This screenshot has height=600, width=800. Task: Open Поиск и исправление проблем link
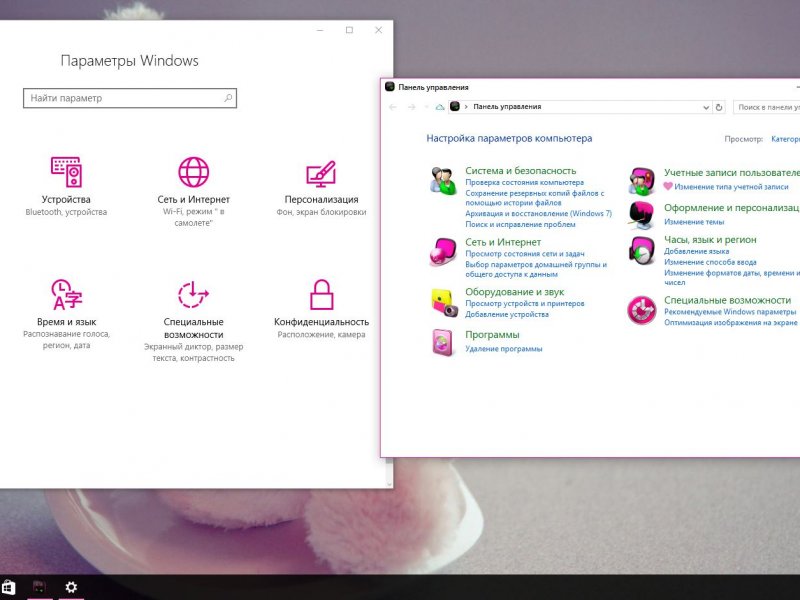tap(520, 224)
